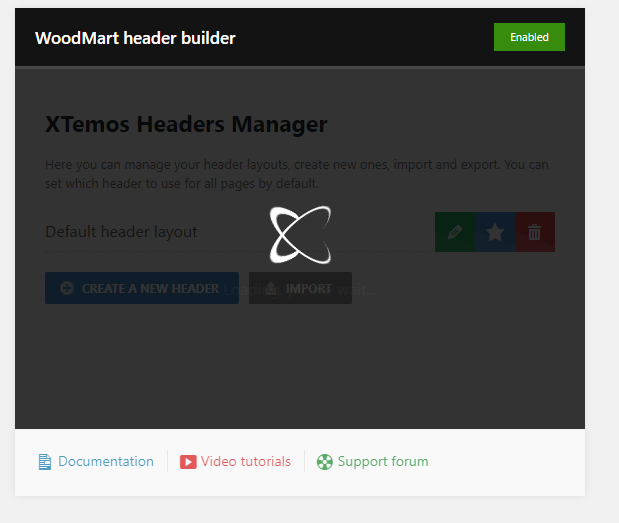Edit the Default header layout (pencil icon)
The width and height of the screenshot is (619, 523).
tap(455, 232)
